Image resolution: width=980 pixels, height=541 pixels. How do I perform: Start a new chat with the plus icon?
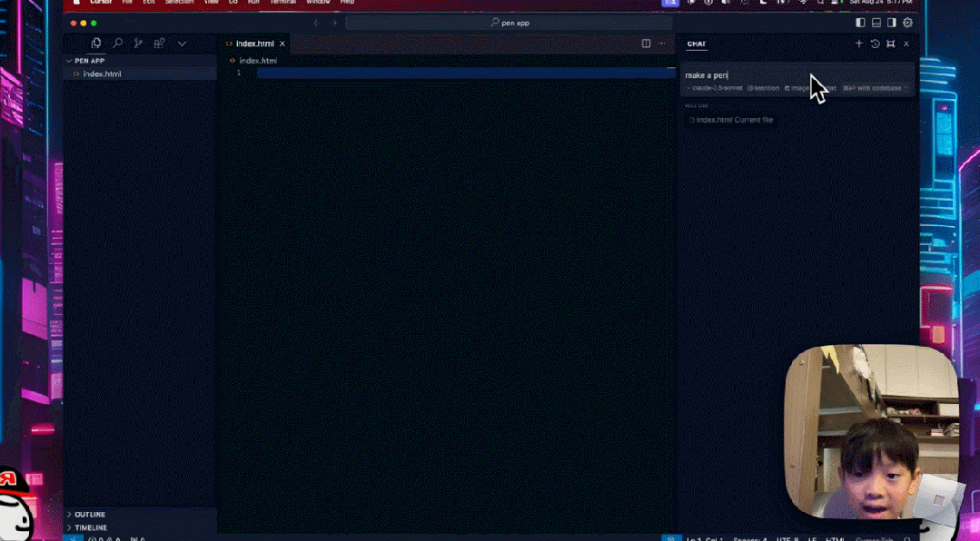tap(858, 43)
